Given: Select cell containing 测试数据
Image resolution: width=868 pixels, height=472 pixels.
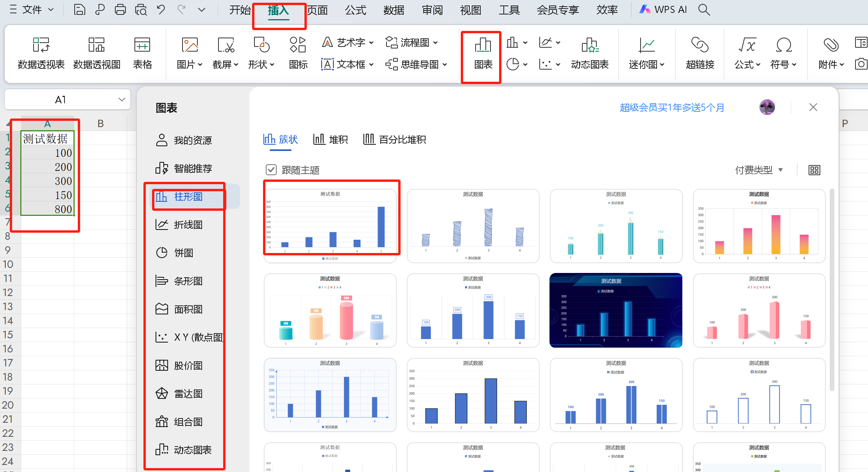Looking at the screenshot, I should point(47,138).
